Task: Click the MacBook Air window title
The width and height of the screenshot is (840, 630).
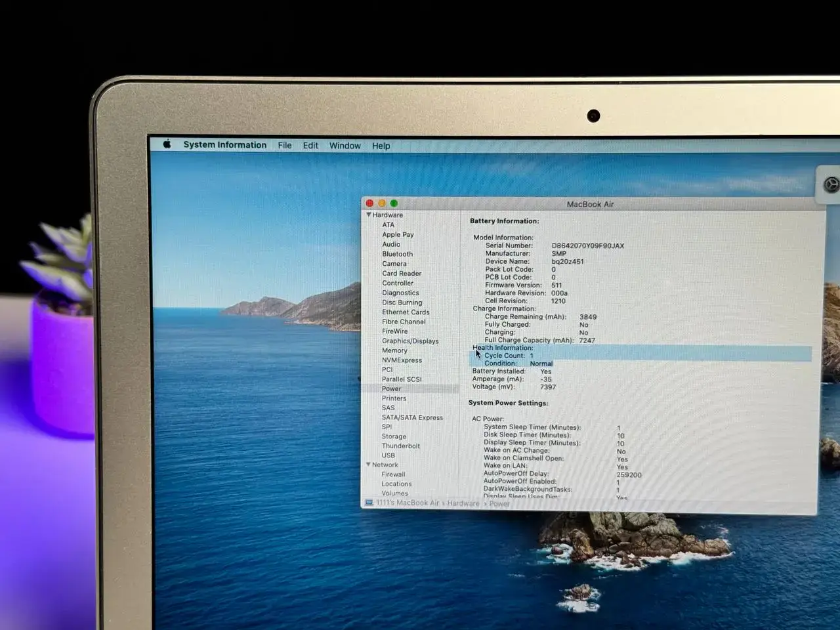Action: pos(590,204)
